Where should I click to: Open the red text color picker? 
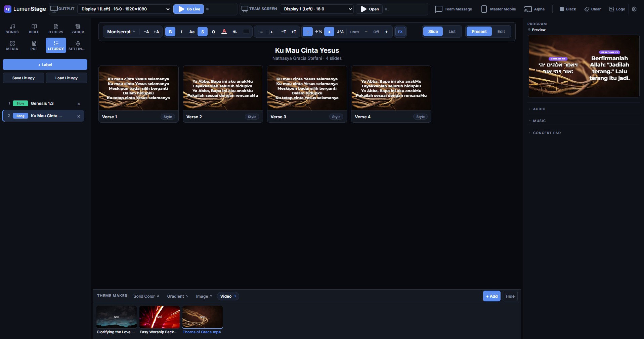point(224,32)
